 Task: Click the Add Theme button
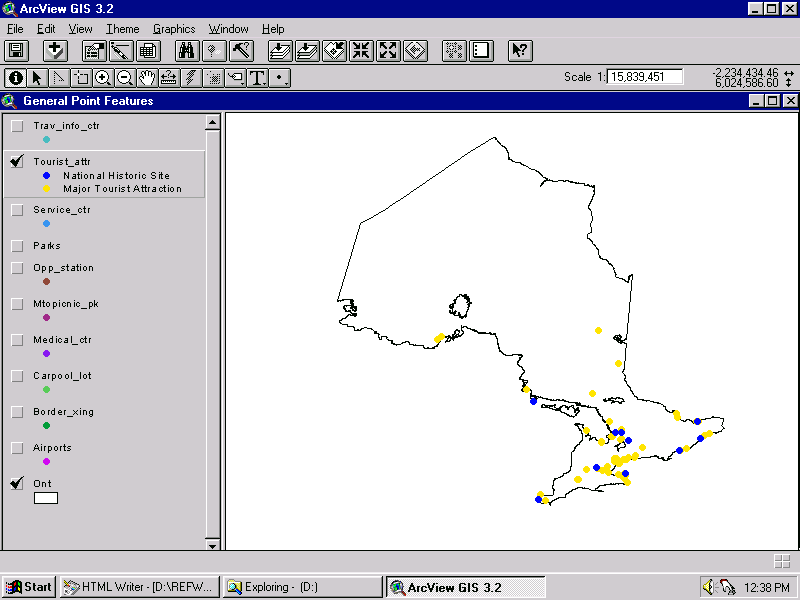(x=55, y=51)
